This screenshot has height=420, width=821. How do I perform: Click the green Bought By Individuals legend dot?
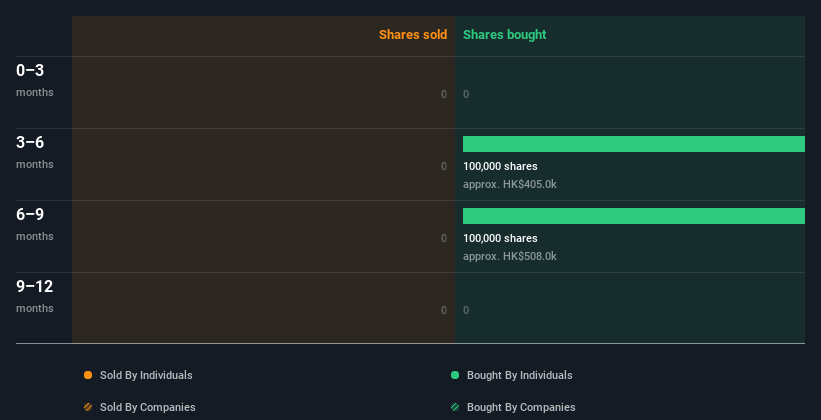455,375
